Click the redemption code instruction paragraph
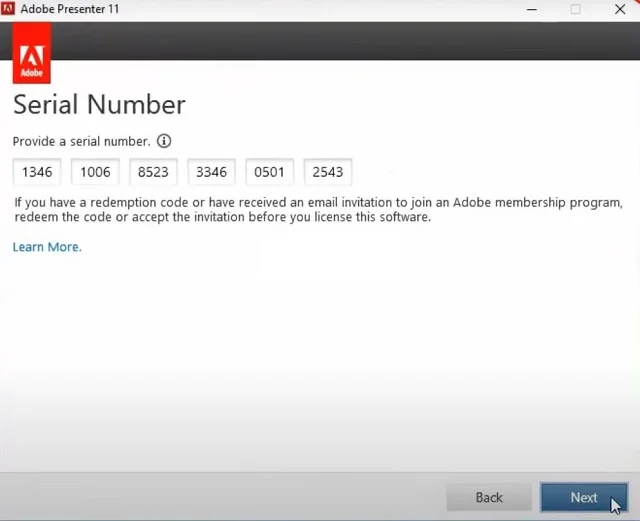The width and height of the screenshot is (640, 521). (x=318, y=209)
